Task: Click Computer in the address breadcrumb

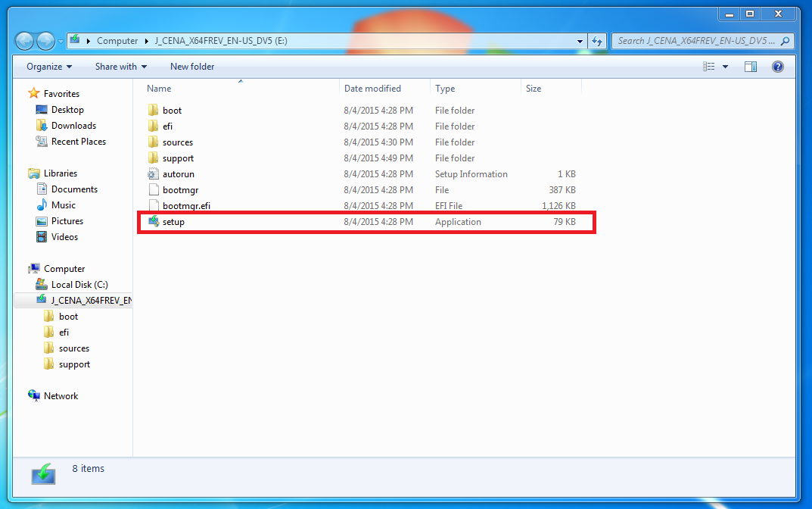Action: 117,41
